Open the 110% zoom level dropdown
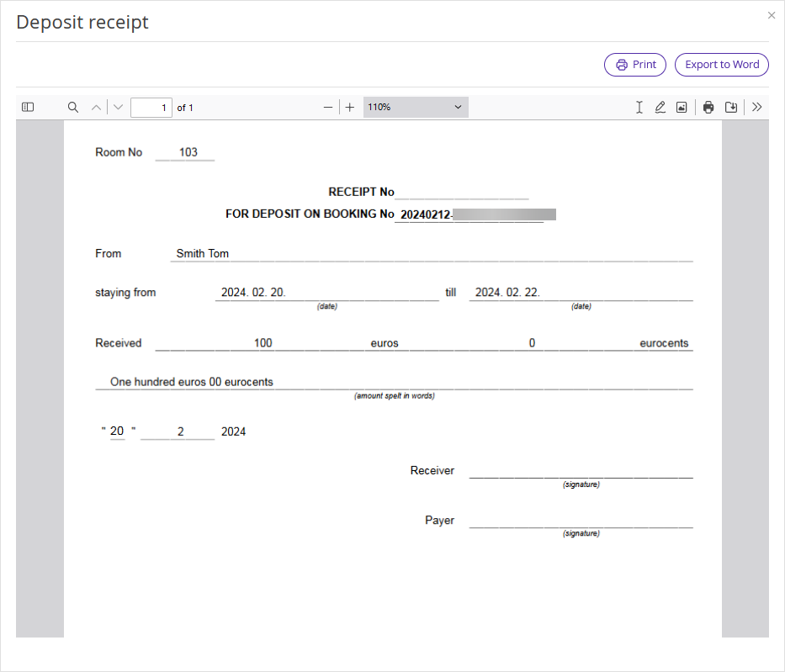This screenshot has width=785, height=672. point(416,107)
